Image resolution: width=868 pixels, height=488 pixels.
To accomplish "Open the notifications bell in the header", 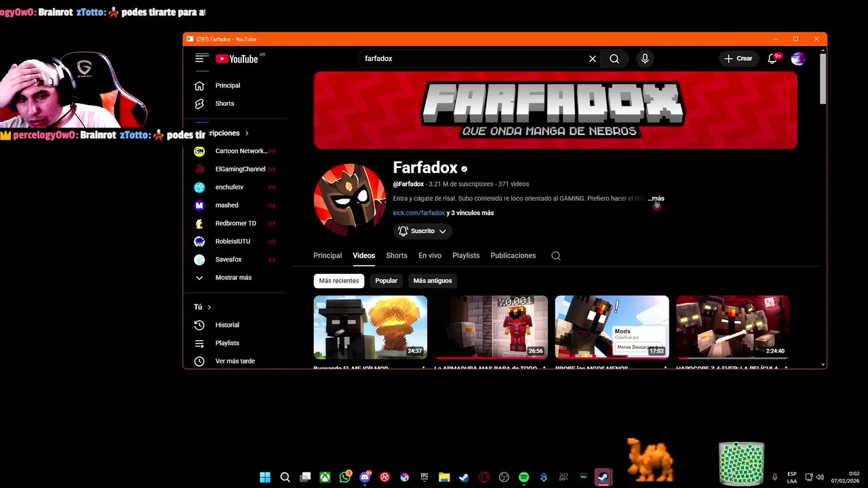I will pyautogui.click(x=772, y=59).
